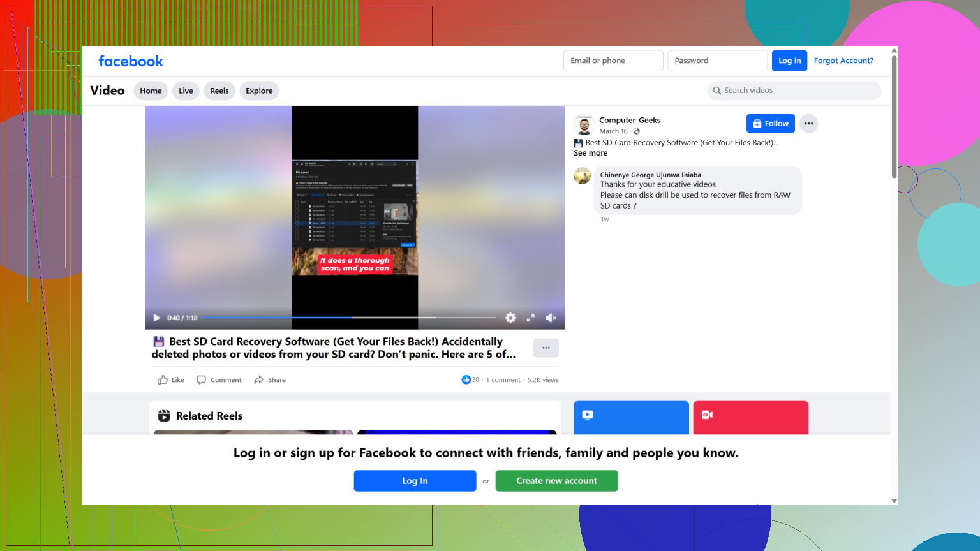Click the March 16 post date
The image size is (980, 551).
click(x=613, y=131)
